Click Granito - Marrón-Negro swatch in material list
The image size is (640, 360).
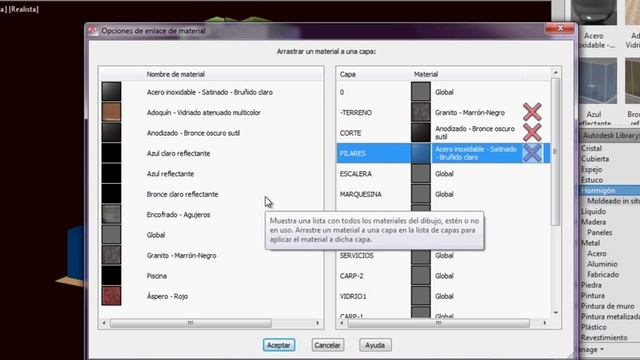pos(111,255)
